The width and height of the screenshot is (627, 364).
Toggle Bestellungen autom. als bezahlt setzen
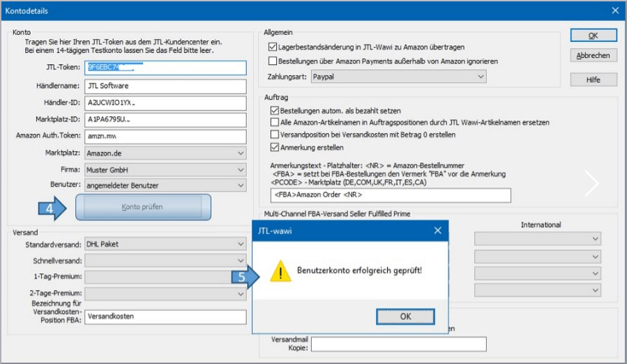(275, 110)
